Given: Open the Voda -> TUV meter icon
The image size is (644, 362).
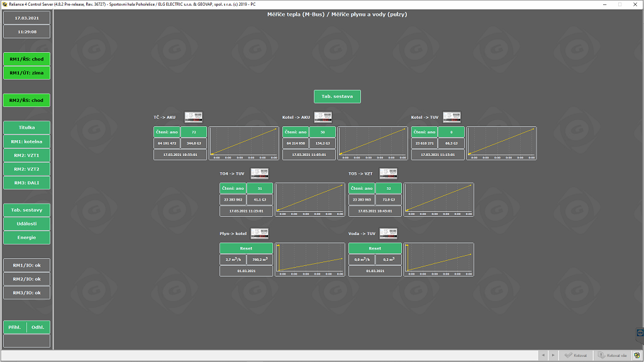Looking at the screenshot, I should coord(388,233).
